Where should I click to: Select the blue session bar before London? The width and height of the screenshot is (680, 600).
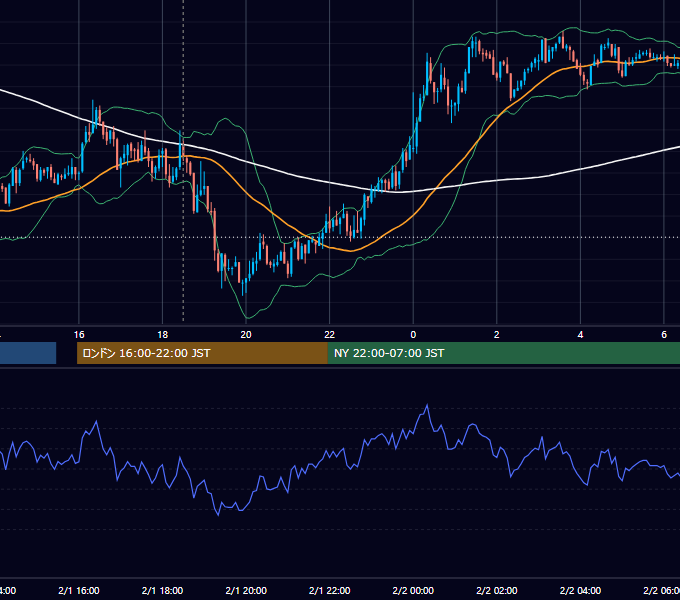click(x=28, y=353)
